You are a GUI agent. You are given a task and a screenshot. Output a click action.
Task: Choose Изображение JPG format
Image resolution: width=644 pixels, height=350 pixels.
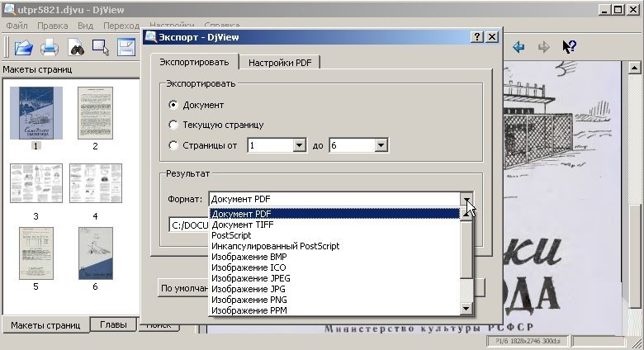334,289
